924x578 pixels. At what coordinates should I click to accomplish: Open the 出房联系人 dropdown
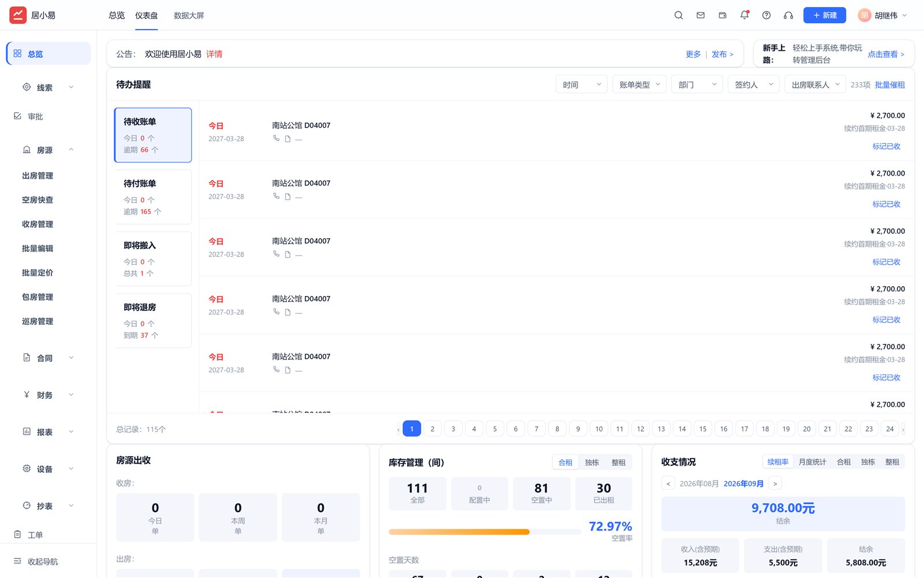pyautogui.click(x=815, y=84)
